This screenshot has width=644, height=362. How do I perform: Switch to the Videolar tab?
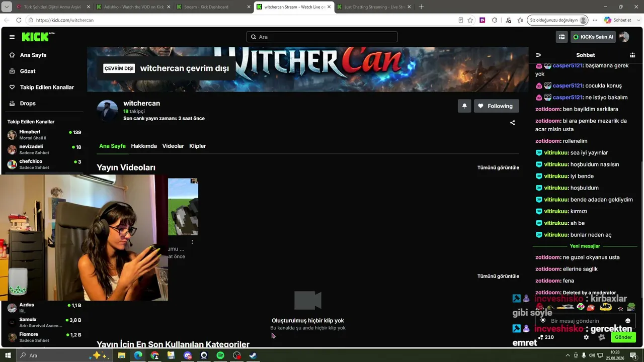[x=173, y=146]
